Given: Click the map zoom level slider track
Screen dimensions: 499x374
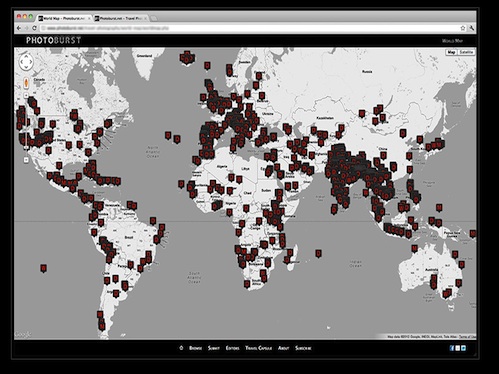Looking at the screenshot, I should [26, 128].
